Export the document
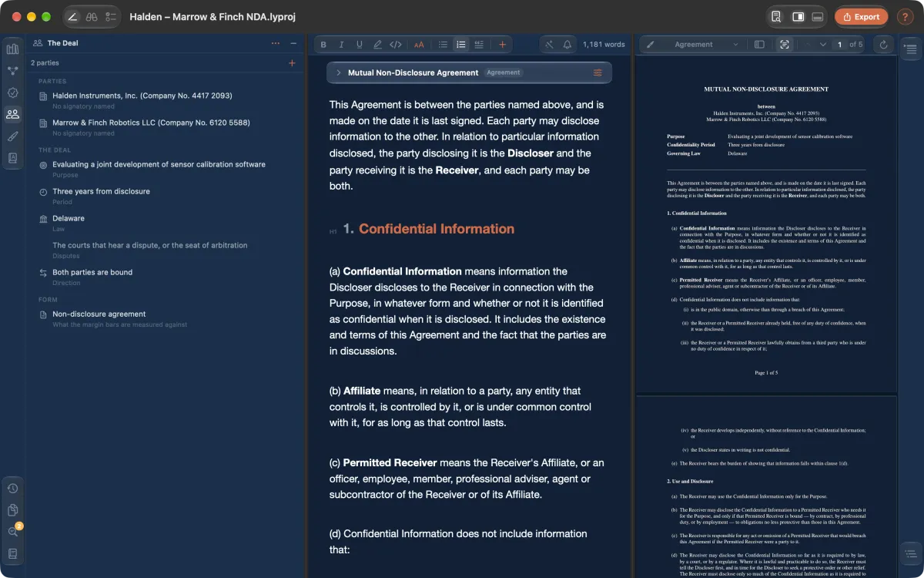 click(861, 16)
